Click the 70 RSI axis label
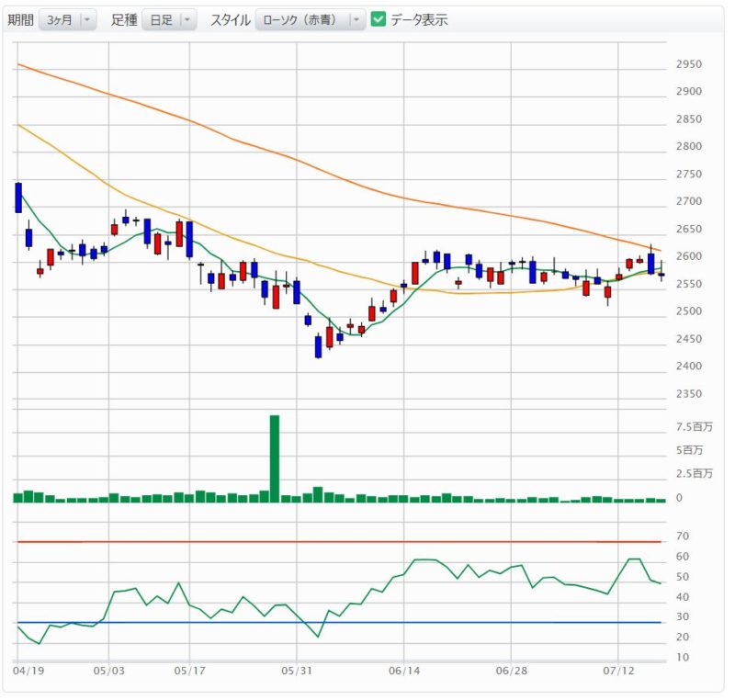 coord(683,536)
